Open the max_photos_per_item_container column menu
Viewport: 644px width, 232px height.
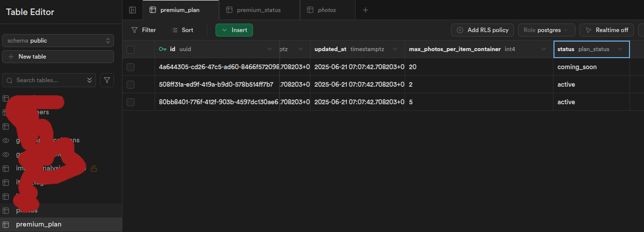tap(543, 49)
